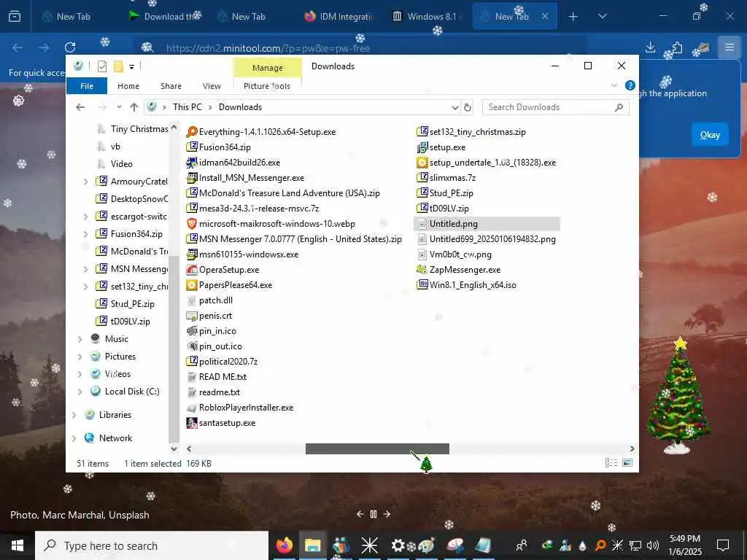747x560 pixels.
Task: Select Win8.1_English_x64.iso file
Action: click(466, 285)
